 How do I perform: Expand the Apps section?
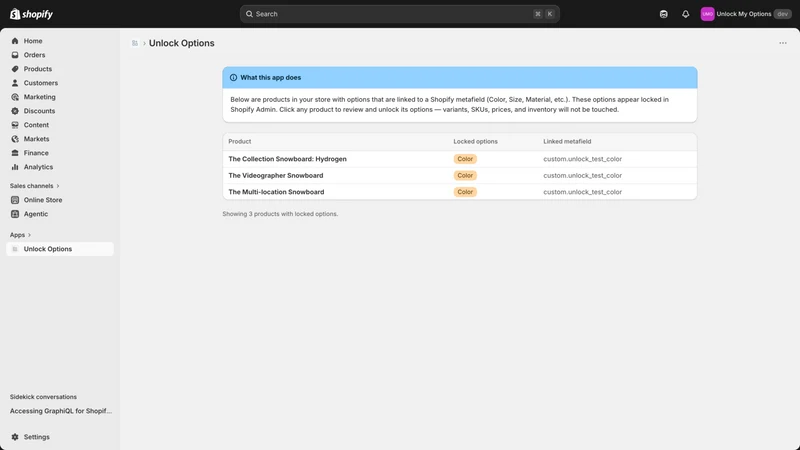point(20,235)
